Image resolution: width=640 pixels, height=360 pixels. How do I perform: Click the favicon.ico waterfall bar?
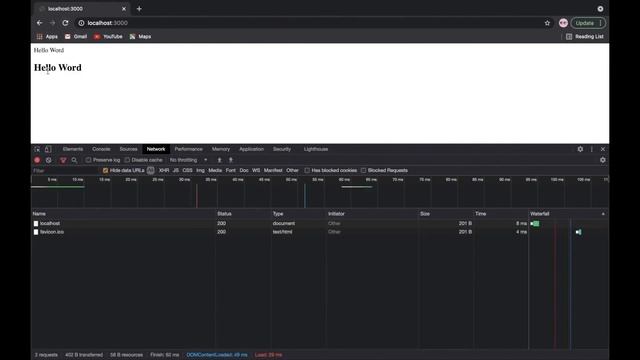pyautogui.click(x=578, y=232)
